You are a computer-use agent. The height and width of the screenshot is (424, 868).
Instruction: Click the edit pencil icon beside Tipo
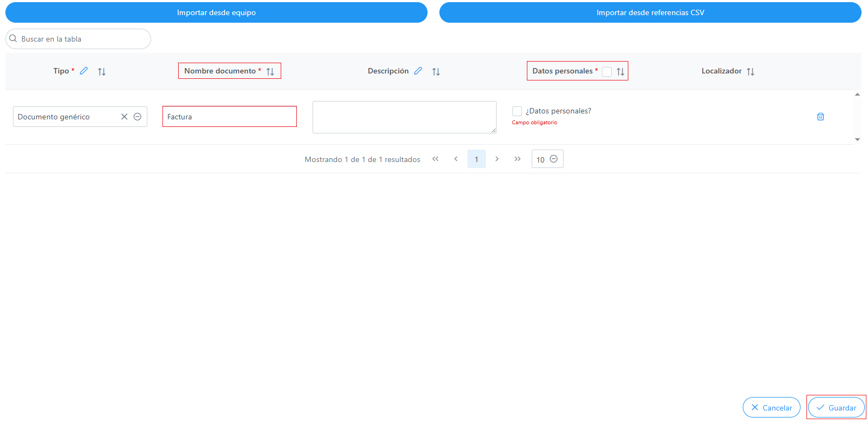[84, 71]
